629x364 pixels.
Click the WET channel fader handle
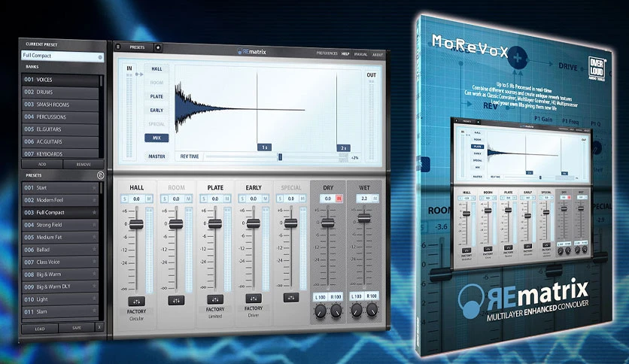[364, 217]
